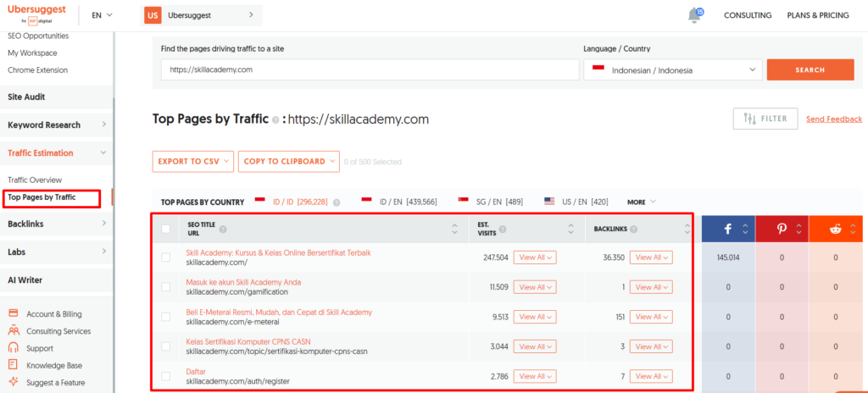Select Top Pages by Traffic in sidebar
This screenshot has height=393, width=868.
(42, 197)
